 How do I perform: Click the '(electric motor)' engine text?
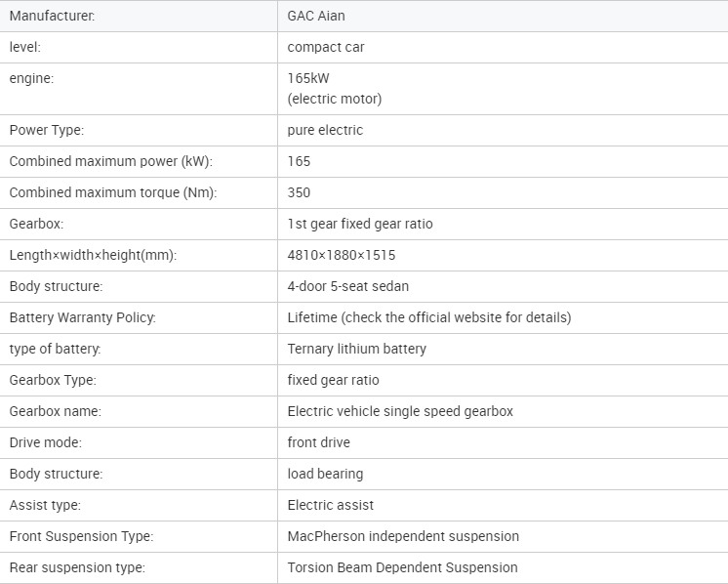point(335,99)
